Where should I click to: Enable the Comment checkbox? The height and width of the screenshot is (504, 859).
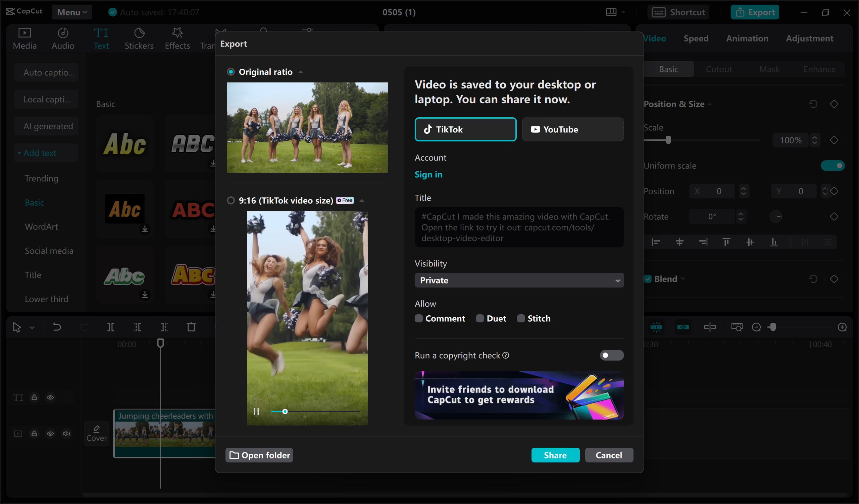point(418,318)
